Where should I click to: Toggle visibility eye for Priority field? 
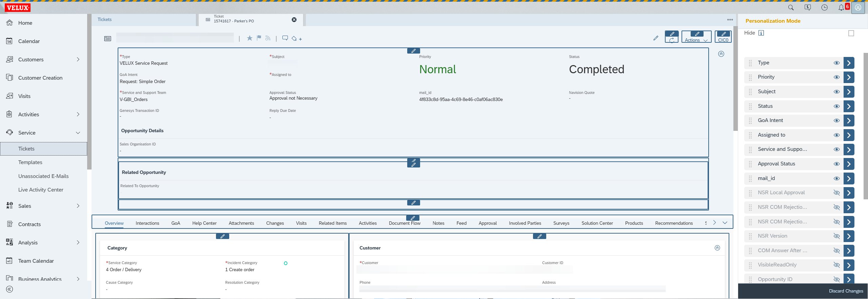pos(836,77)
